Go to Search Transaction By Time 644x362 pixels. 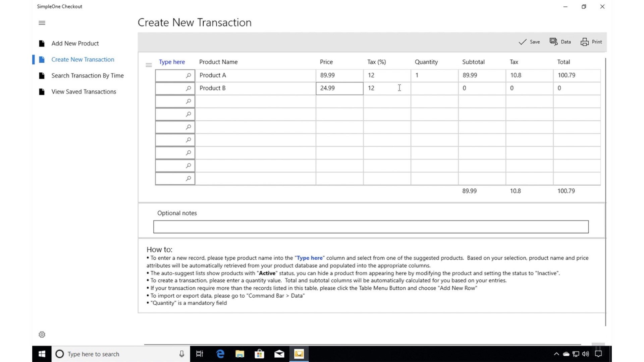tap(87, 76)
